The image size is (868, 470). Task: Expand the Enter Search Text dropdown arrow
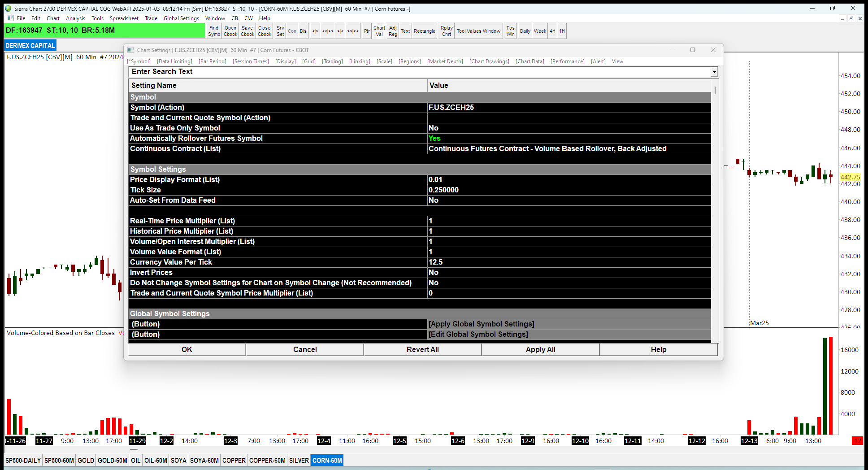click(714, 72)
